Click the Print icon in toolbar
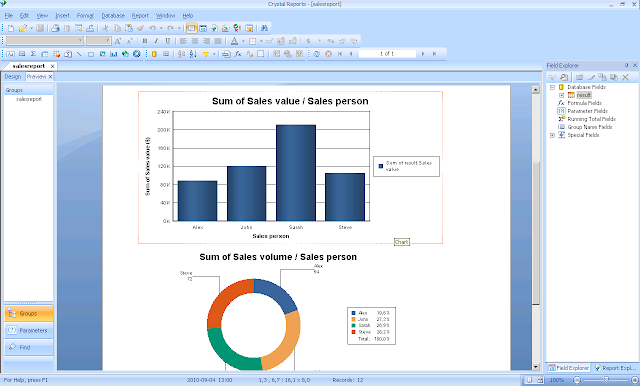Screen dimensions: 640x386 coord(55,28)
